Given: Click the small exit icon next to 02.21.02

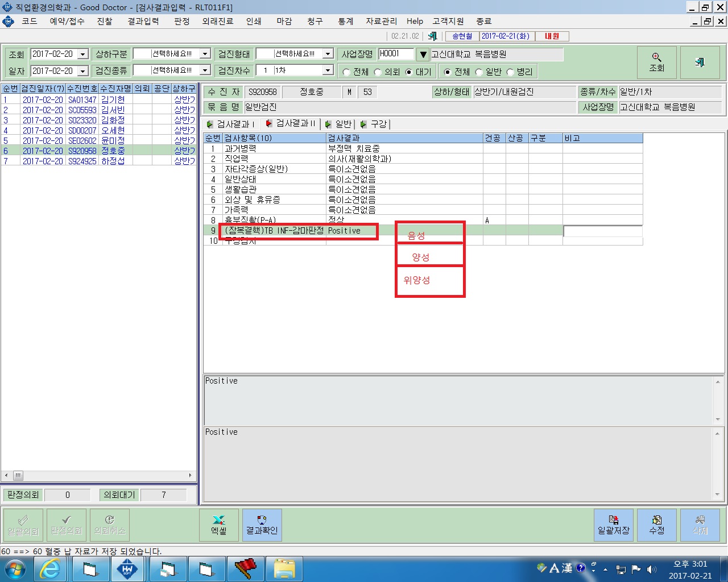Looking at the screenshot, I should (432, 36).
